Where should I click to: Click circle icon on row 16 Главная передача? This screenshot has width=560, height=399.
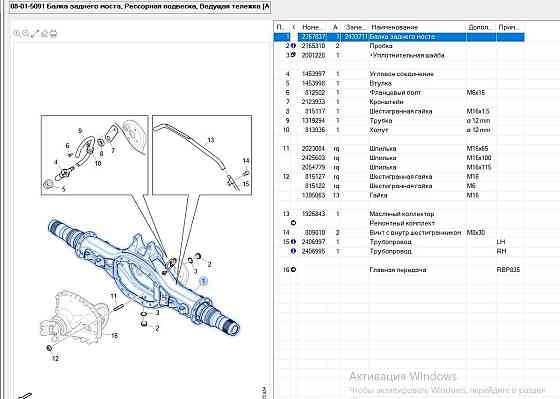tap(293, 270)
